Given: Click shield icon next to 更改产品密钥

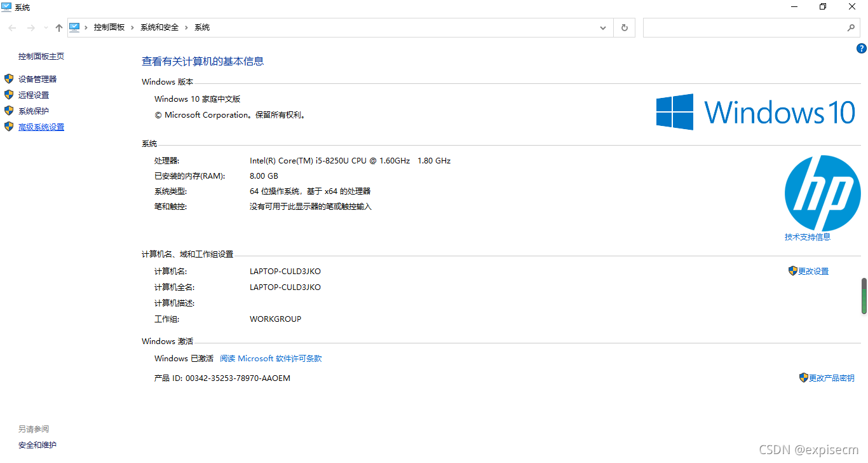Looking at the screenshot, I should pyautogui.click(x=803, y=378).
